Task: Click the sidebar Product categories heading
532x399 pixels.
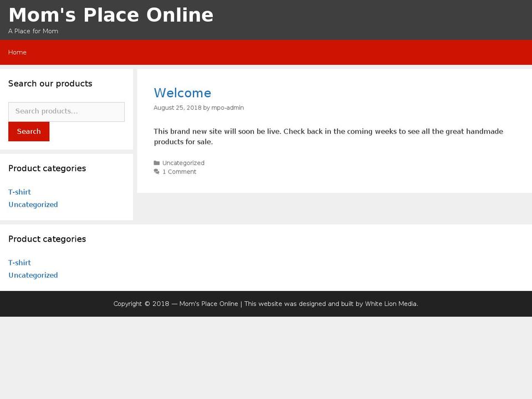Action: (x=47, y=168)
